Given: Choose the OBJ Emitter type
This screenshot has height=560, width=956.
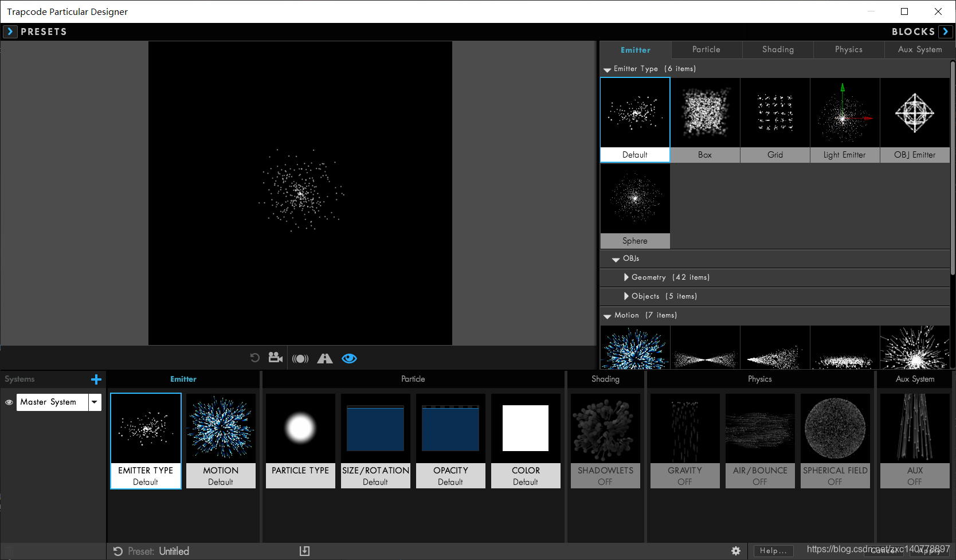Looking at the screenshot, I should click(x=915, y=120).
